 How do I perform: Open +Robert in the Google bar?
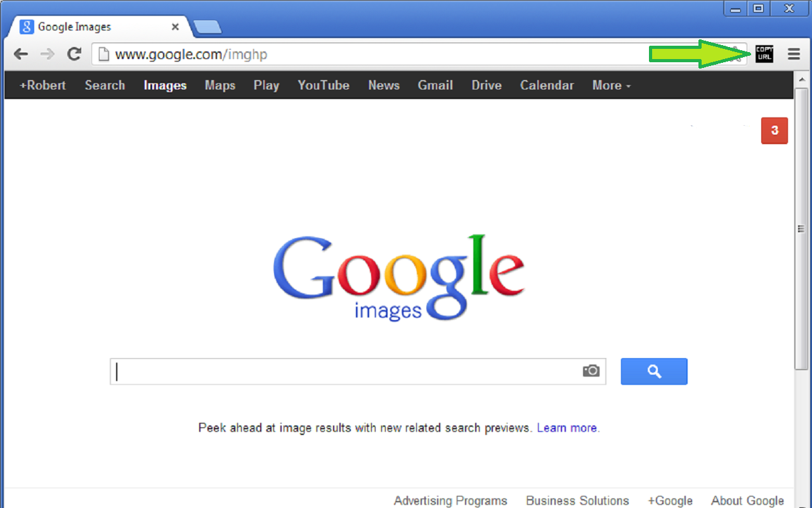tap(43, 85)
